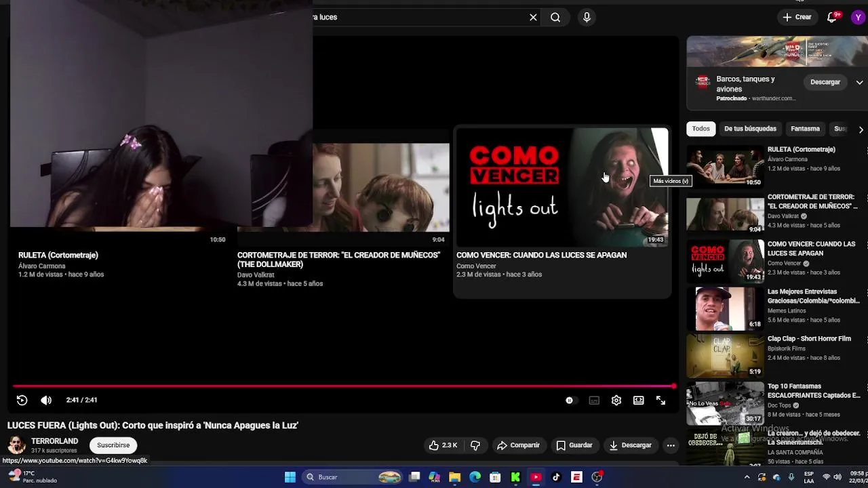
Task: Open 'Top 10 Fantasmas Escalofriantes' video
Action: (813, 390)
